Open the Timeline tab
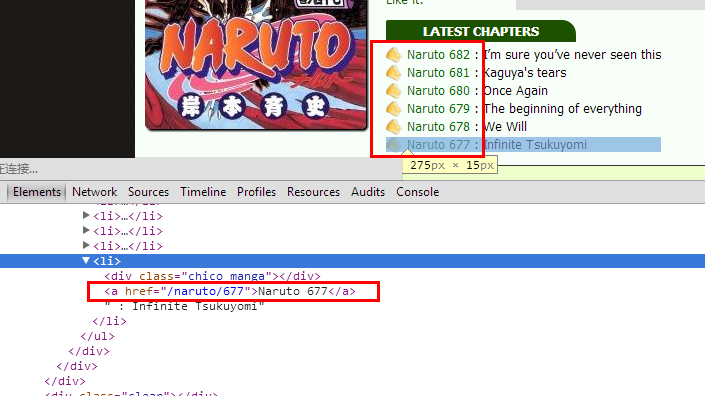705x396 pixels. [x=203, y=192]
